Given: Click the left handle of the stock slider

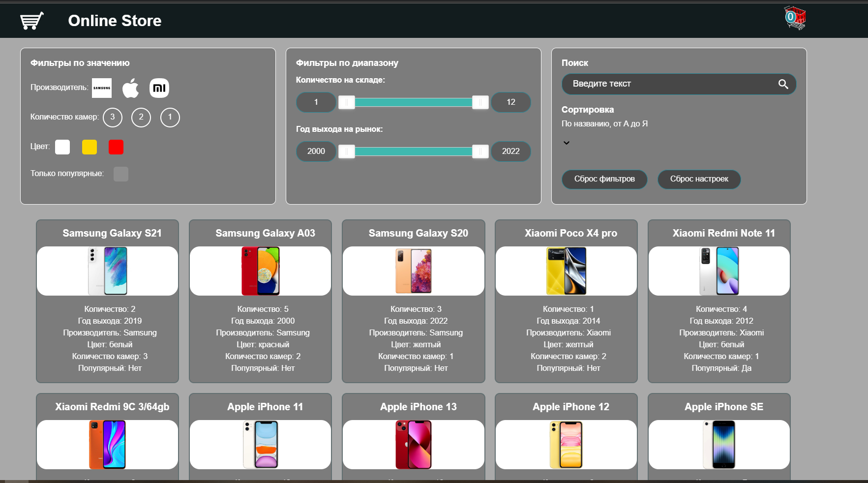Looking at the screenshot, I should coord(346,102).
